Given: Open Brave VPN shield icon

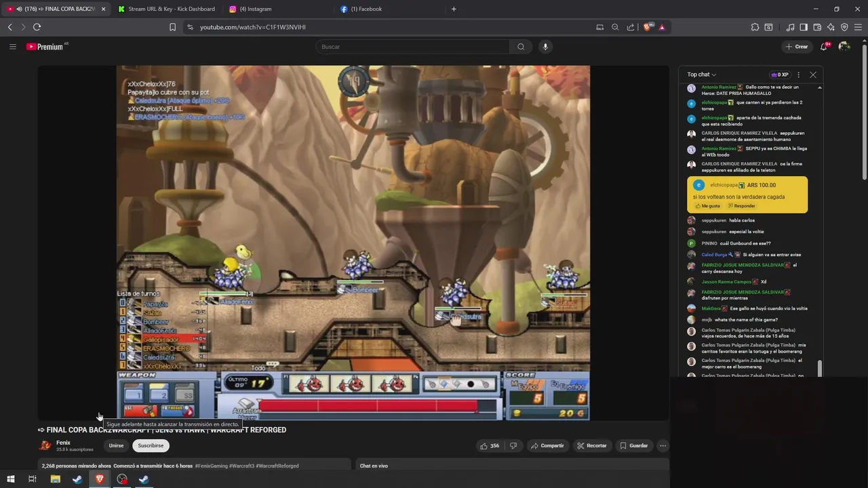Looking at the screenshot, I should [x=844, y=27].
